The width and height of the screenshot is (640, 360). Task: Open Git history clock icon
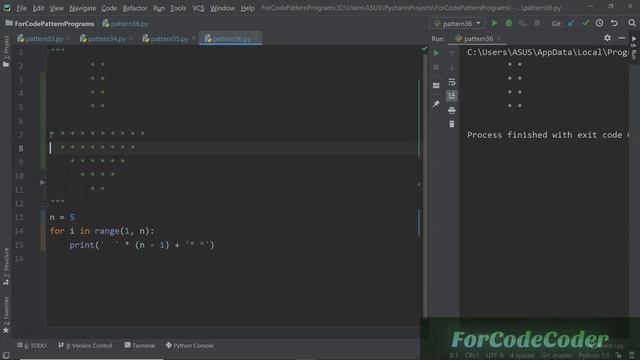[x=599, y=23]
